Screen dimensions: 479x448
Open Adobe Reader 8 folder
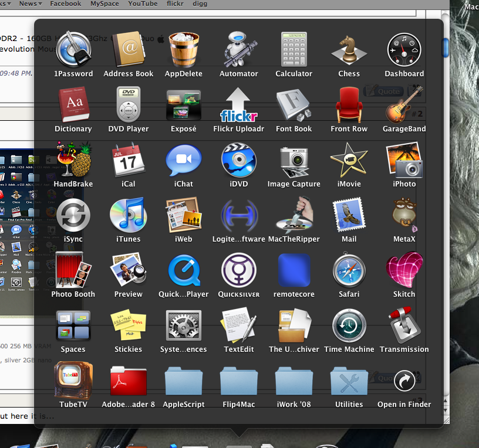coord(129,381)
